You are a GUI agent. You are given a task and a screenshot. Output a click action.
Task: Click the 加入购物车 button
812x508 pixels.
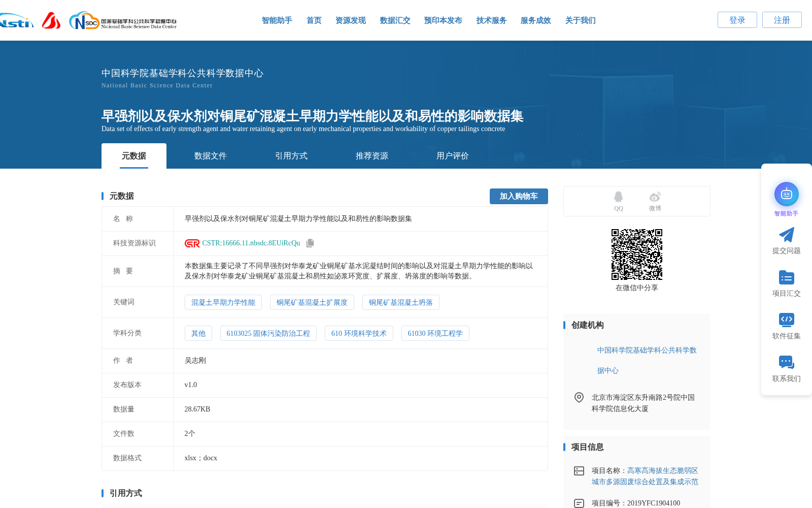[519, 196]
